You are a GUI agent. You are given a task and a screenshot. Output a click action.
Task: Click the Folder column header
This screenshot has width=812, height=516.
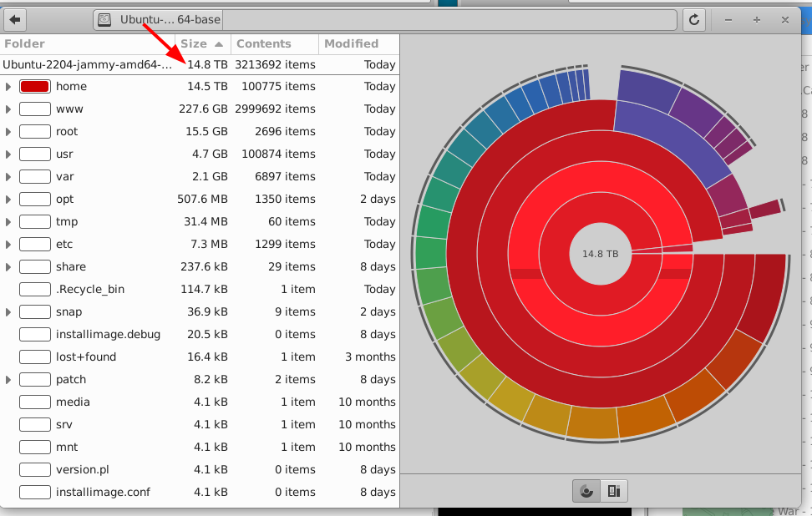pos(25,43)
